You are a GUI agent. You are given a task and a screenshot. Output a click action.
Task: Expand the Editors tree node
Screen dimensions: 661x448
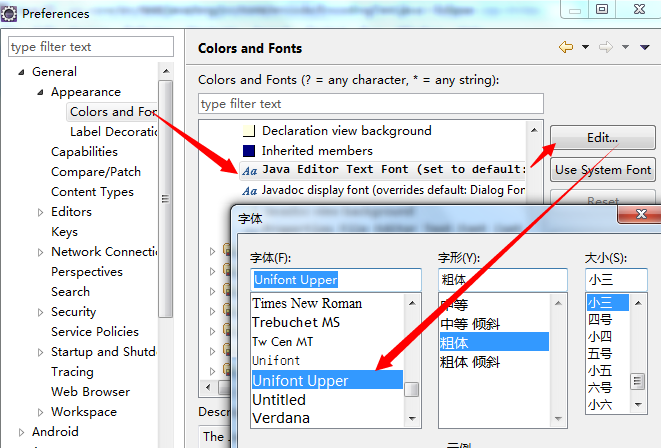click(x=40, y=212)
